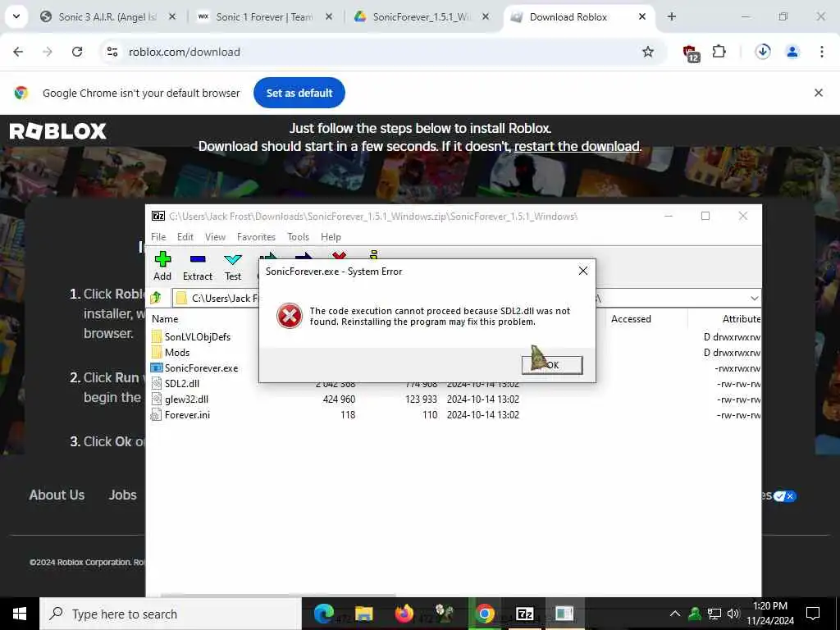Open the Chrome profile icon
This screenshot has height=630, width=840.
pos(792,52)
